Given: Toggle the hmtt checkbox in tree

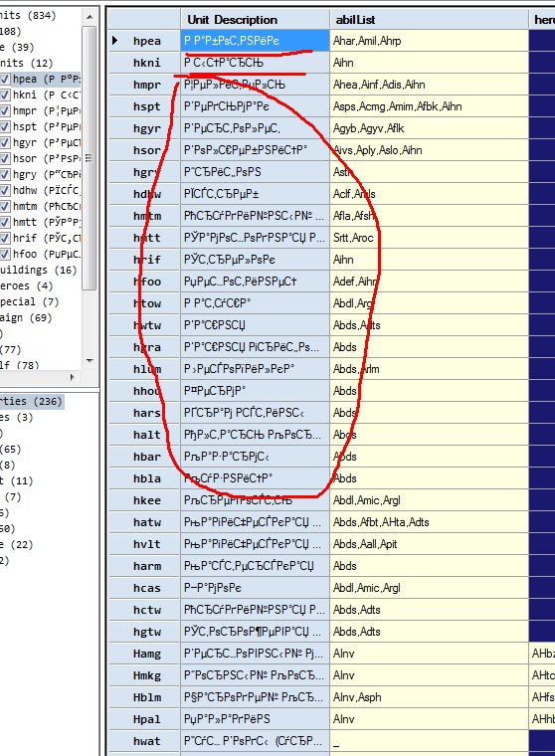Looking at the screenshot, I should [x=5, y=222].
